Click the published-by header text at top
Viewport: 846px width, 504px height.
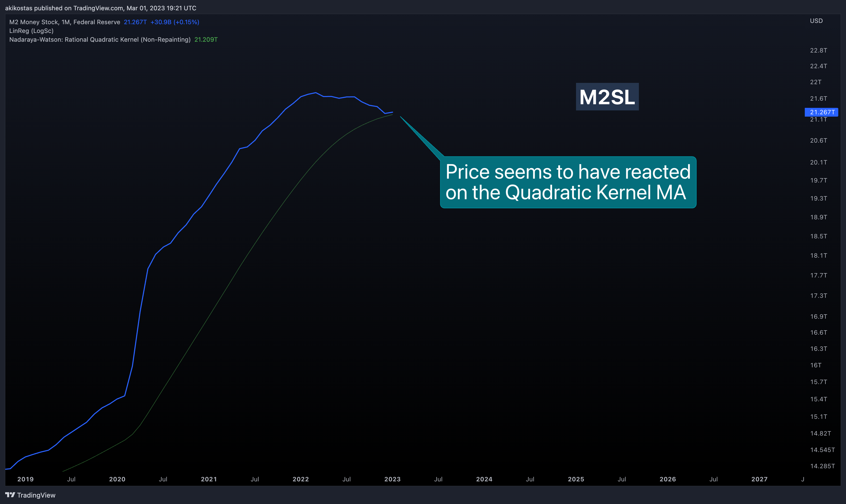pyautogui.click(x=101, y=8)
